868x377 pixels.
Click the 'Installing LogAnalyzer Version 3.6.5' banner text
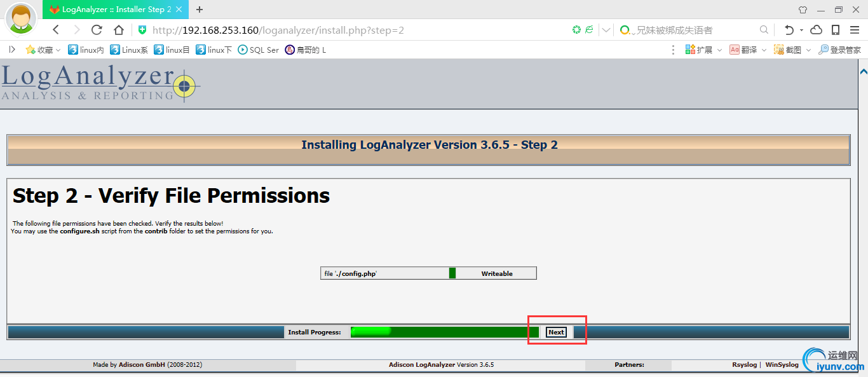pos(430,144)
